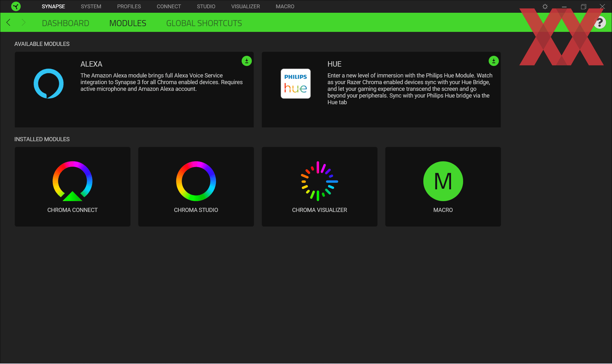
Task: Switch to the Synapse top tab
Action: 53,6
